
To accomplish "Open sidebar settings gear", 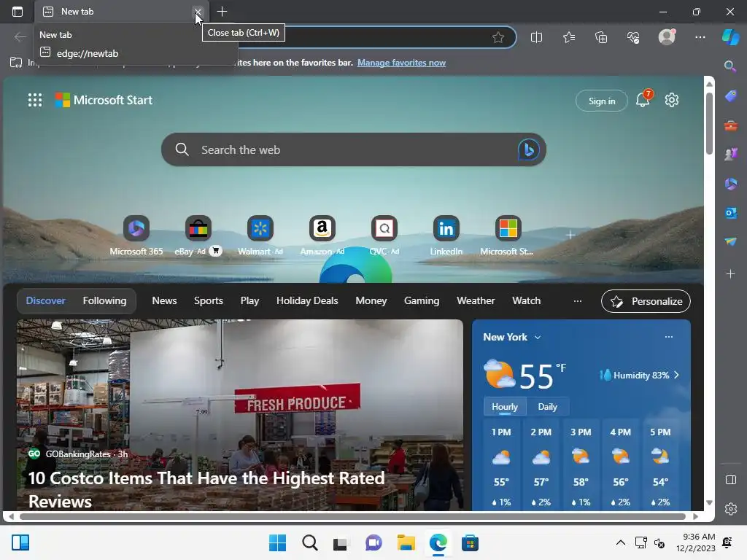I will pyautogui.click(x=731, y=508).
